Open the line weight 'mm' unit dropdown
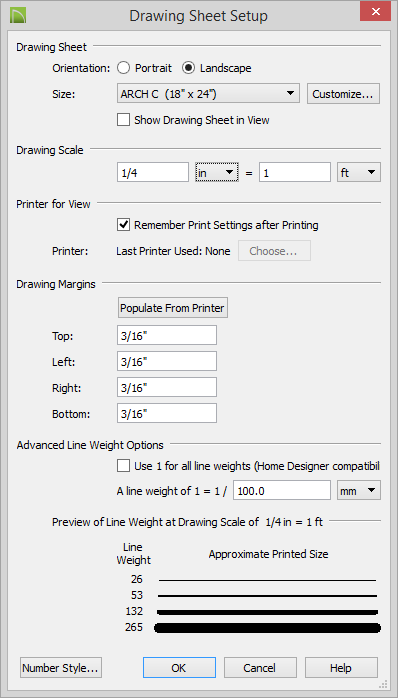 coord(359,491)
